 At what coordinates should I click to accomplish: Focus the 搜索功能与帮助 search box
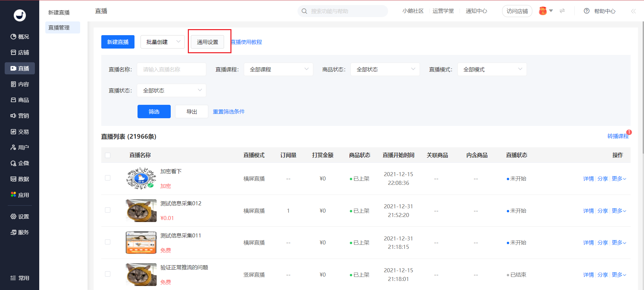pos(342,11)
